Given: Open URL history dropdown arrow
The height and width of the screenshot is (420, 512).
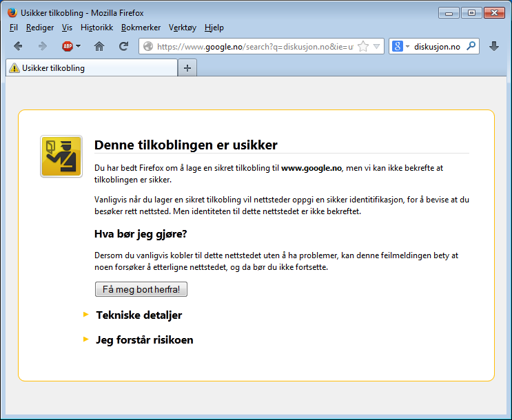Looking at the screenshot, I should point(376,46).
